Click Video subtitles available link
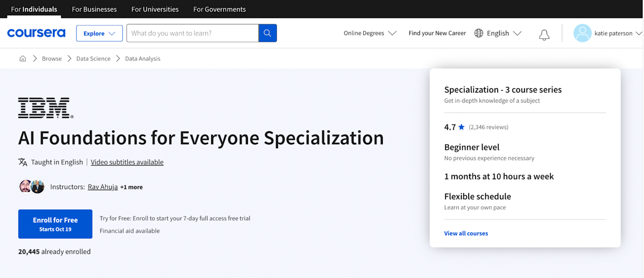This screenshot has width=644, height=278. tap(127, 162)
